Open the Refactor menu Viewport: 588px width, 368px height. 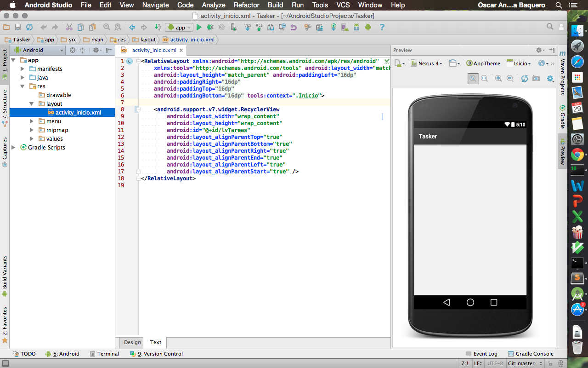246,5
